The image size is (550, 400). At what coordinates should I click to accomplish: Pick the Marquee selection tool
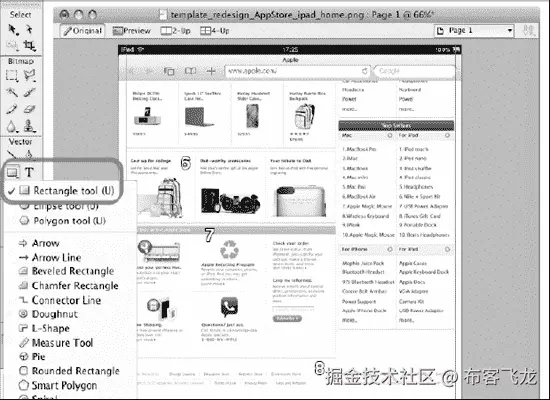click(x=12, y=75)
